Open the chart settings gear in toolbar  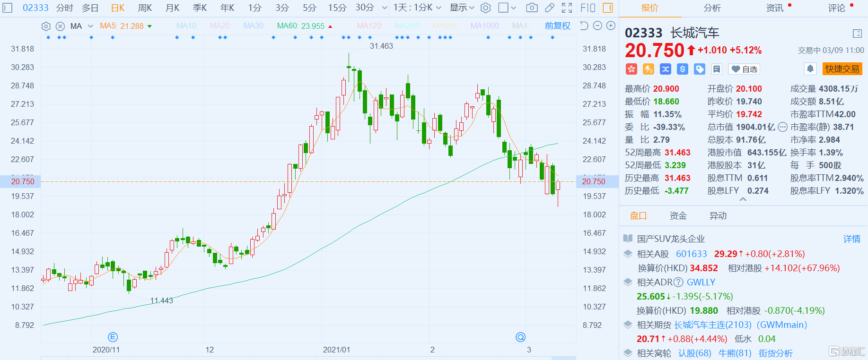[485, 8]
